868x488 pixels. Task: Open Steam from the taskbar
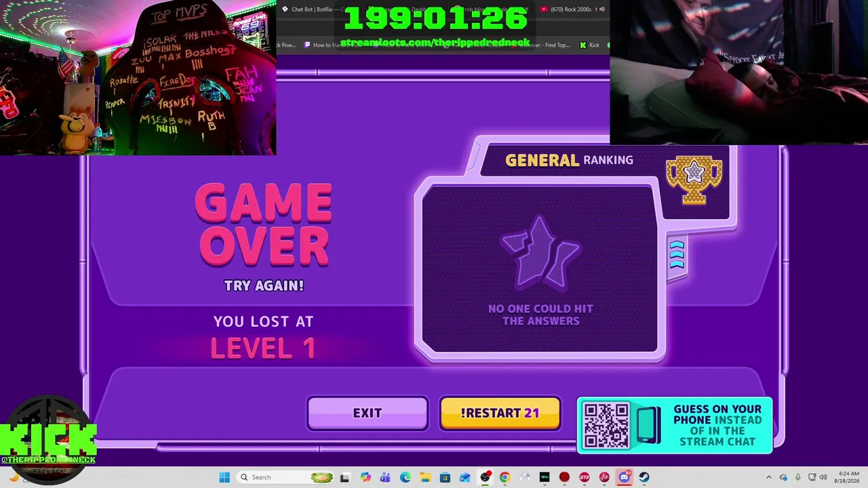[644, 477]
